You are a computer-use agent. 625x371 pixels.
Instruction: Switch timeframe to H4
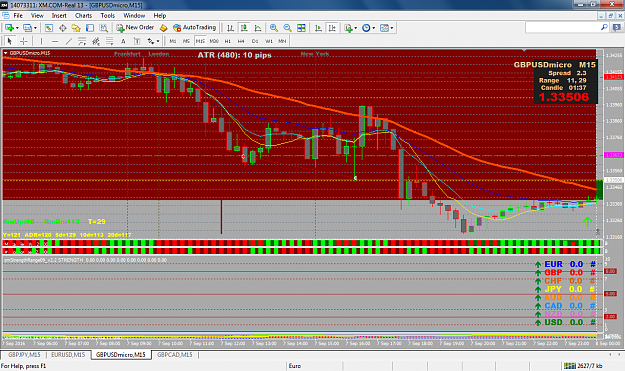[x=241, y=41]
